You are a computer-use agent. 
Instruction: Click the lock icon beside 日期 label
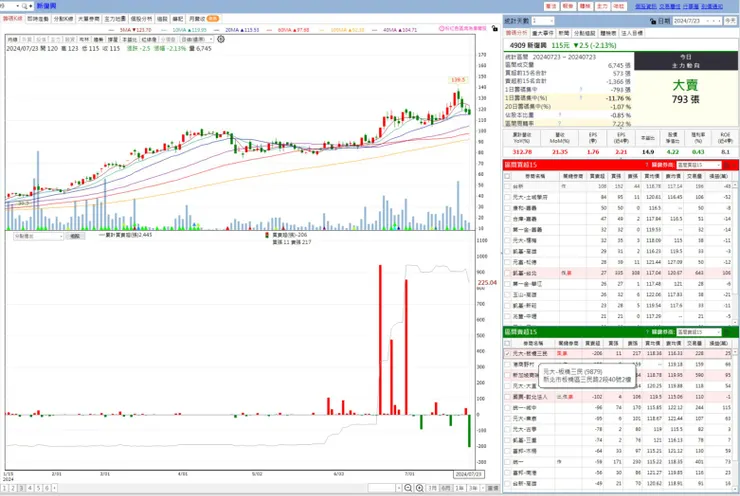click(x=653, y=21)
